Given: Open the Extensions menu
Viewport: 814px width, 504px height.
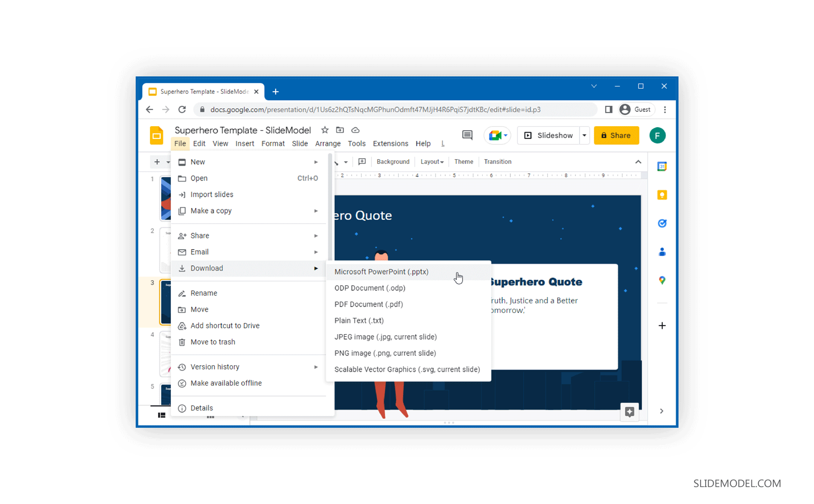Looking at the screenshot, I should click(x=390, y=143).
